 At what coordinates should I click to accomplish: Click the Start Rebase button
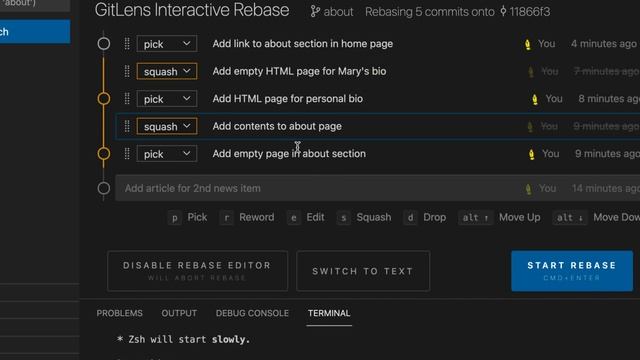pos(572,271)
